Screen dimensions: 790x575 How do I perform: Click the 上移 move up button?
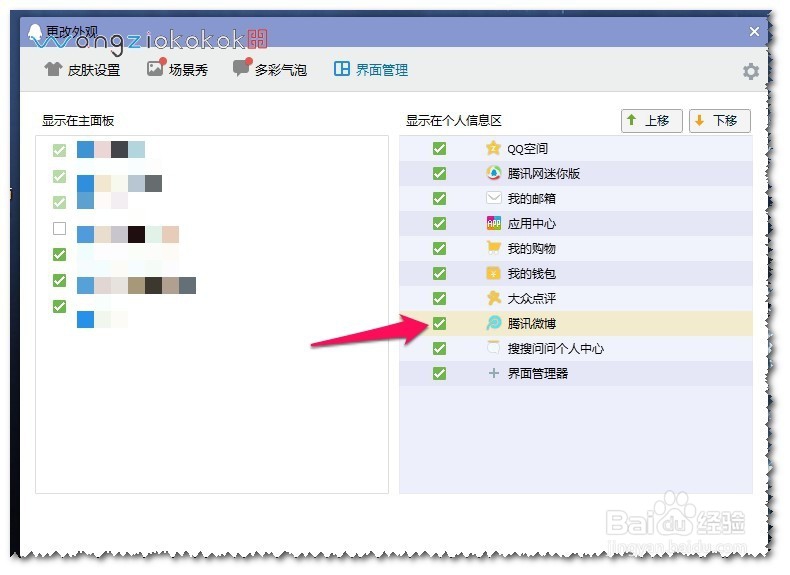click(651, 120)
